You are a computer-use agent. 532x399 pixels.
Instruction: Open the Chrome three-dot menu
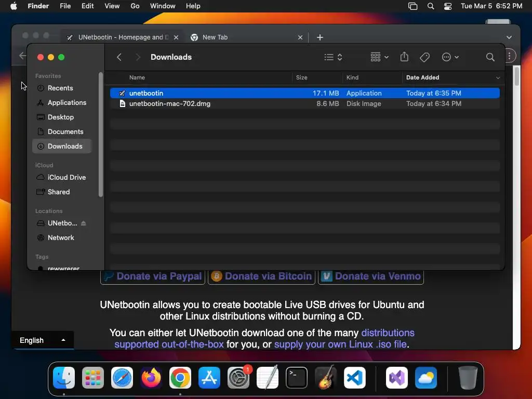[509, 56]
